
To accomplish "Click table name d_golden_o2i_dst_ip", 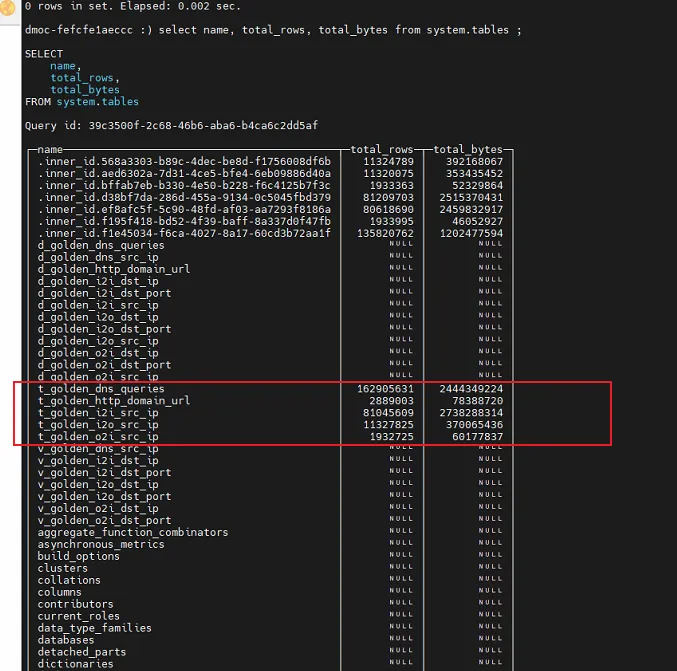I will coord(98,353).
